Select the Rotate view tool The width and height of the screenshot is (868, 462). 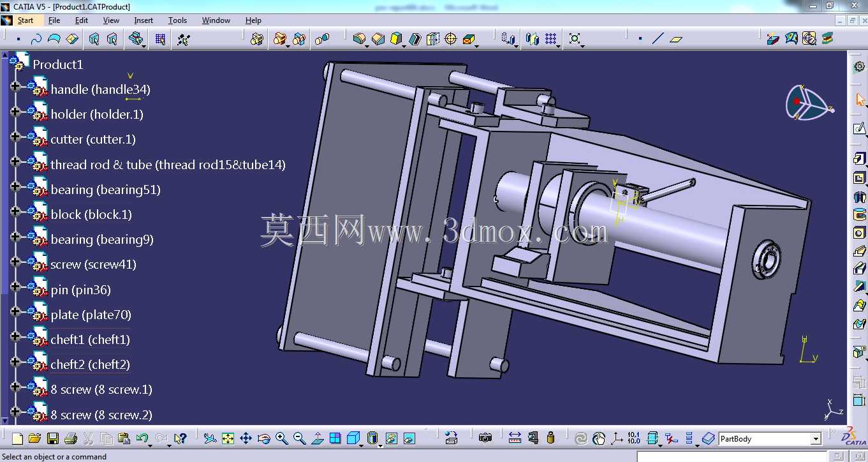pyautogui.click(x=263, y=438)
